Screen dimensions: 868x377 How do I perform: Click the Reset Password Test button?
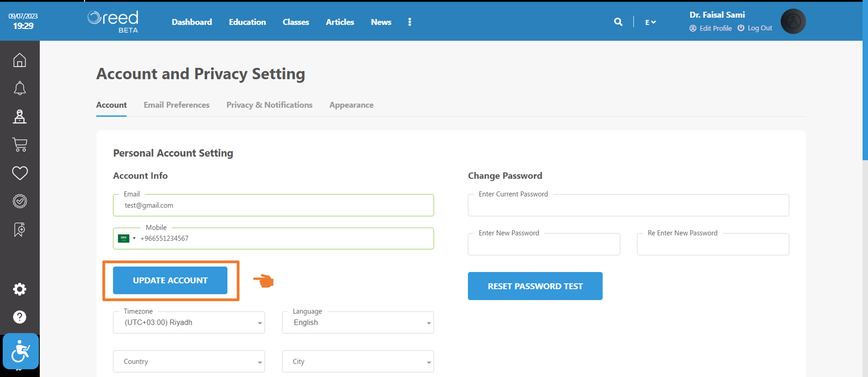(535, 286)
